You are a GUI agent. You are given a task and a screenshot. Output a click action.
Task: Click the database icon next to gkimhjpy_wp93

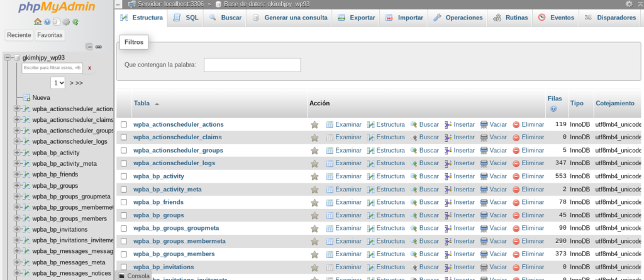click(17, 58)
